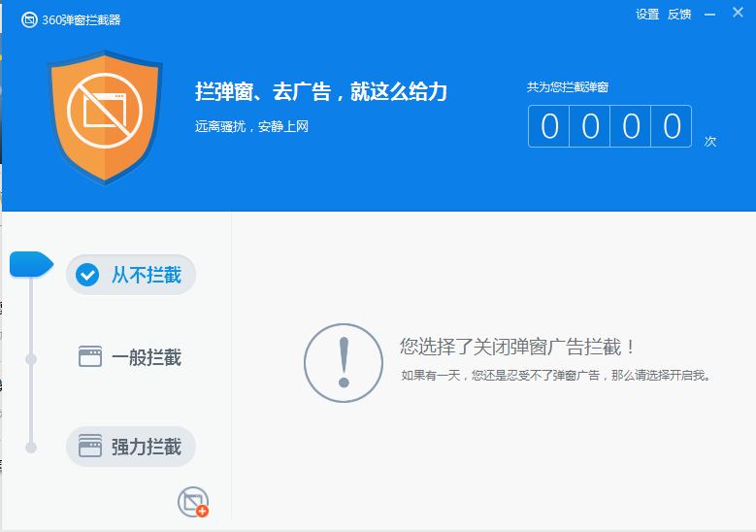Minimize the 360弹窗拦截器 window
Image resolution: width=756 pixels, height=532 pixels.
point(709,15)
